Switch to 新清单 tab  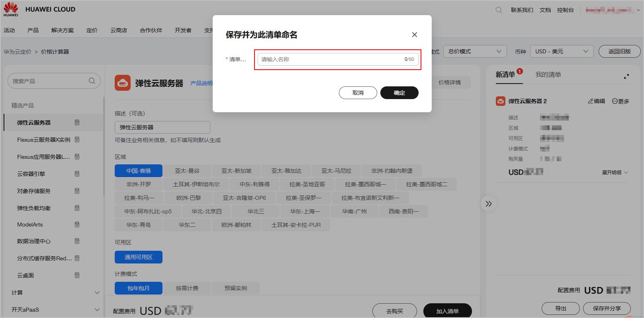coord(505,74)
